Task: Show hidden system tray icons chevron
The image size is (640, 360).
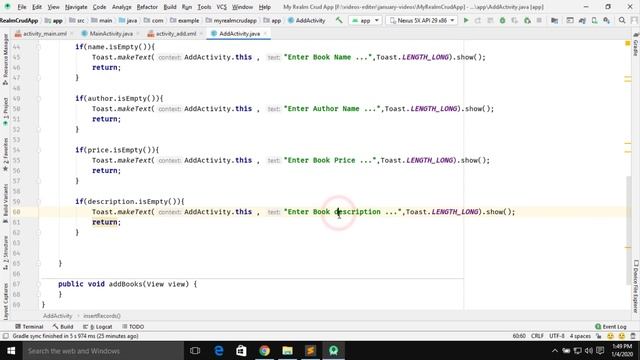Action: (x=554, y=351)
